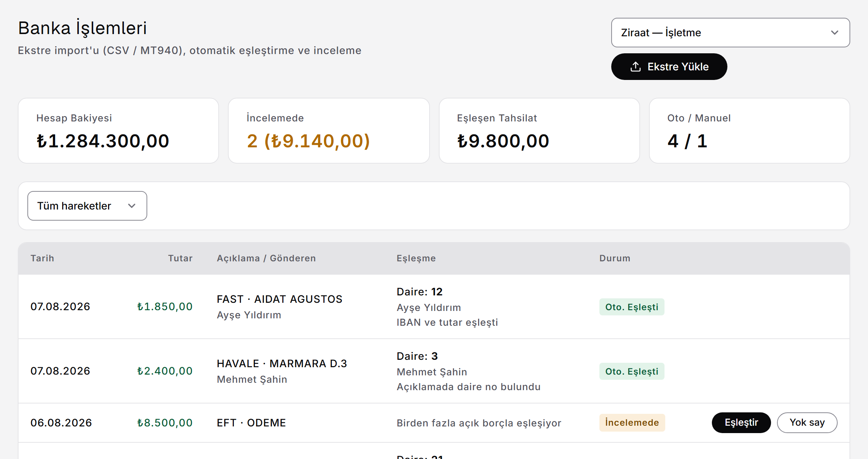Click the Banka İşlemleri page title
The width and height of the screenshot is (868, 459).
click(83, 28)
